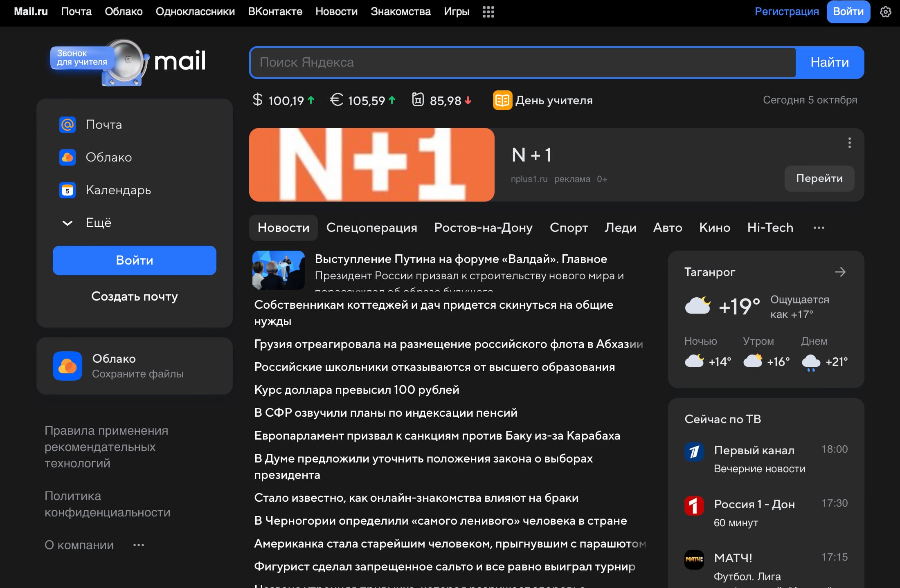This screenshot has width=900, height=588.
Task: Open Политика конфиденциальности link
Action: 107,504
